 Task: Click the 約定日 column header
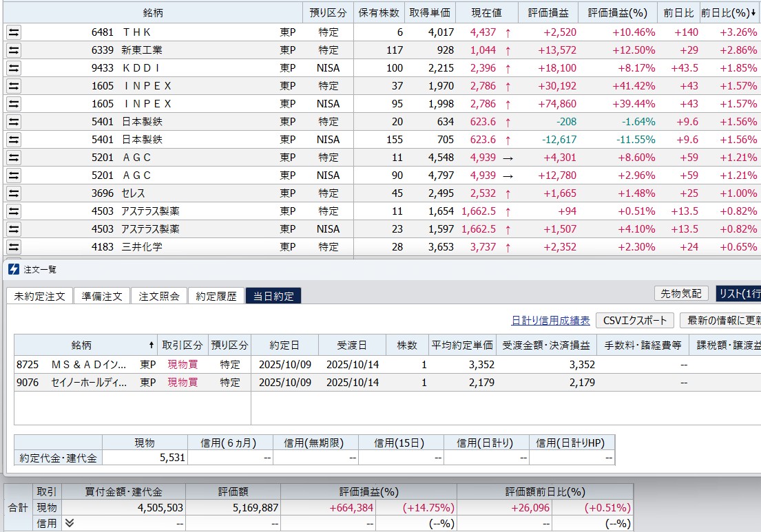285,345
